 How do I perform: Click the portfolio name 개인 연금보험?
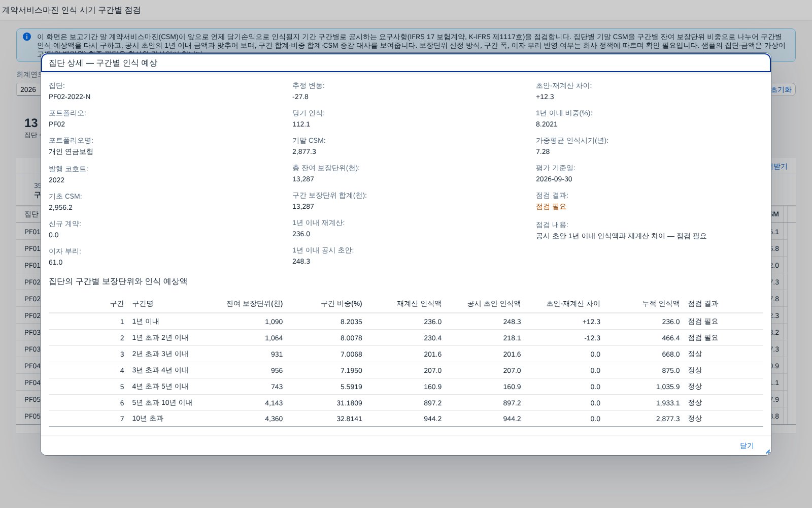click(x=71, y=152)
